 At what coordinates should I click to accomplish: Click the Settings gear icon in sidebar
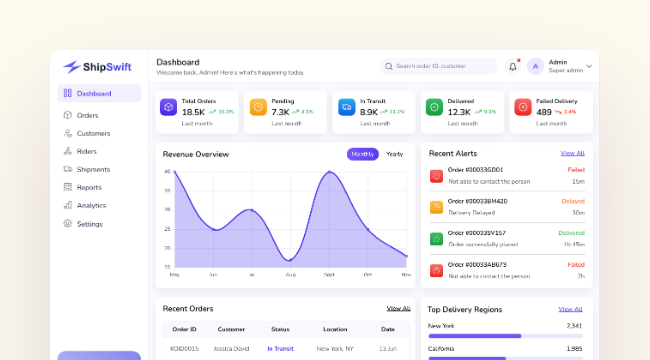point(68,224)
